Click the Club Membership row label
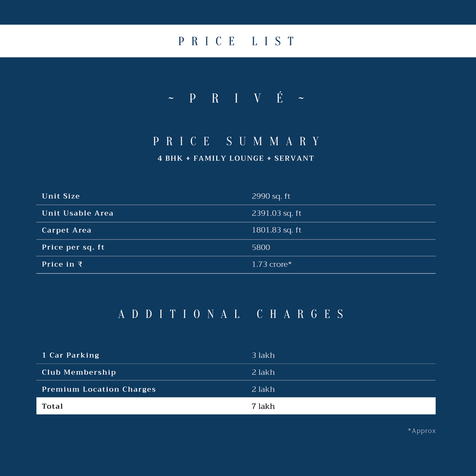Screen dimensions: 476x476 [78, 372]
